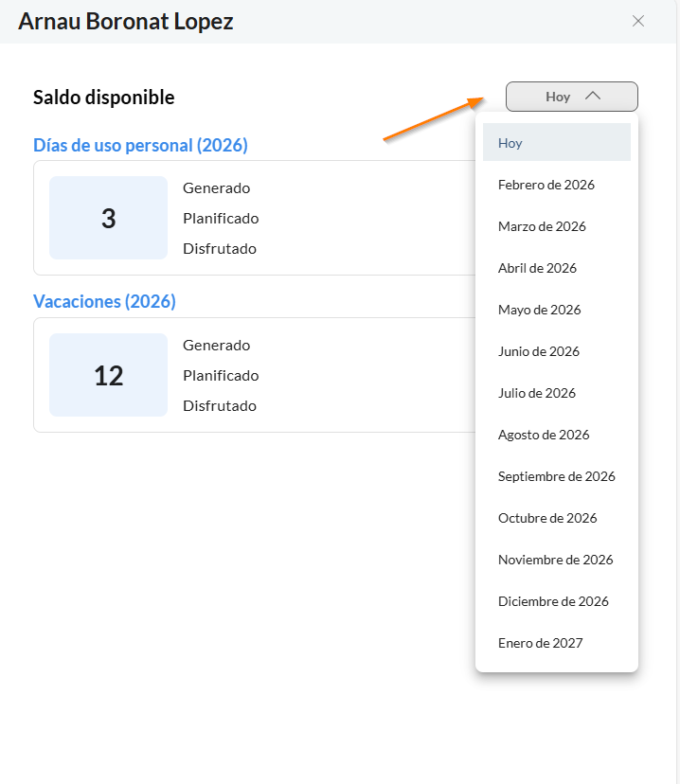Click the 12 vacation days balance box
680x784 pixels.
click(108, 375)
